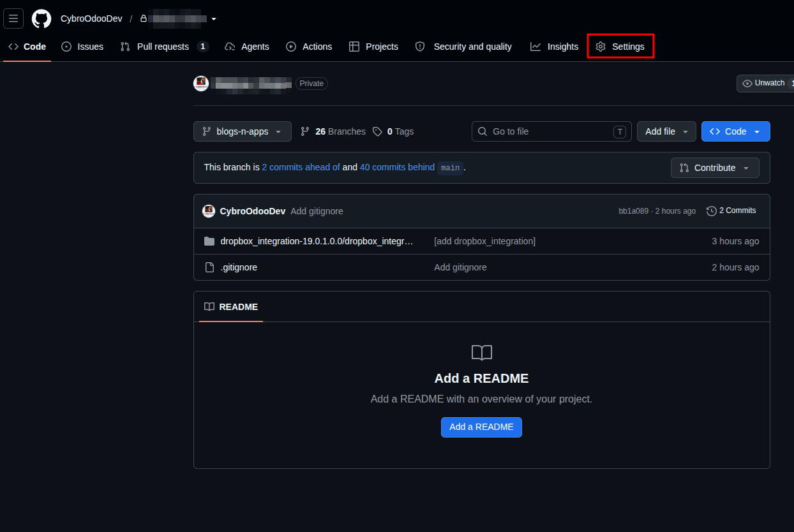The height and width of the screenshot is (532, 794).
Task: Click the main branch label
Action: (x=451, y=168)
